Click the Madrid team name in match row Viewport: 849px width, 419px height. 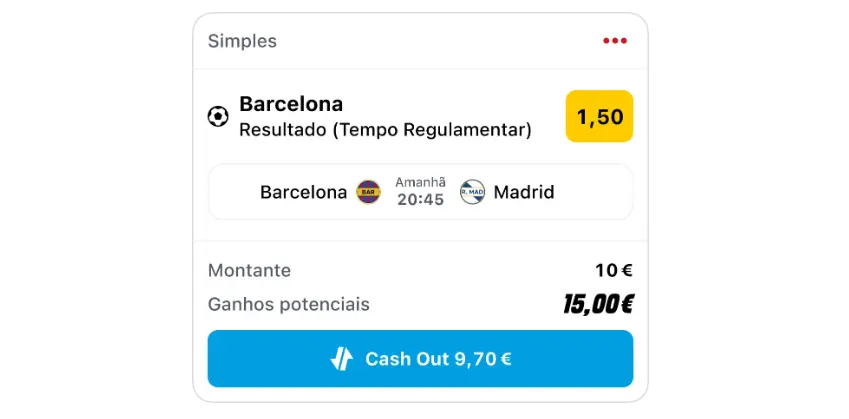tap(524, 192)
